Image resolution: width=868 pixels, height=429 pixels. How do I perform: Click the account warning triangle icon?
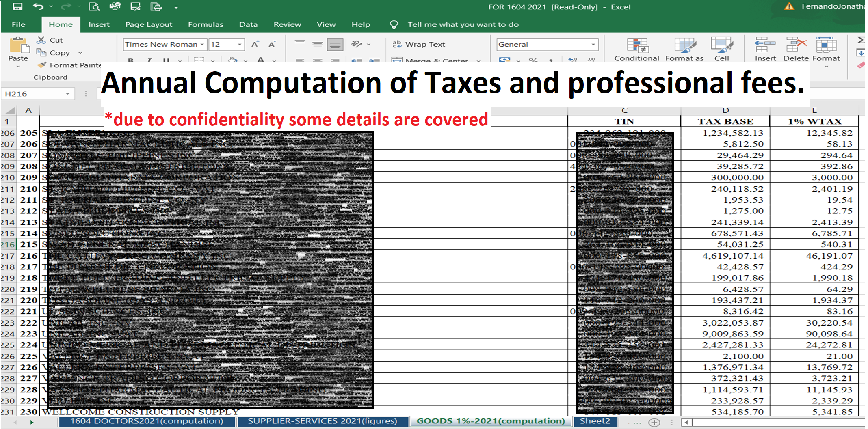tap(789, 6)
